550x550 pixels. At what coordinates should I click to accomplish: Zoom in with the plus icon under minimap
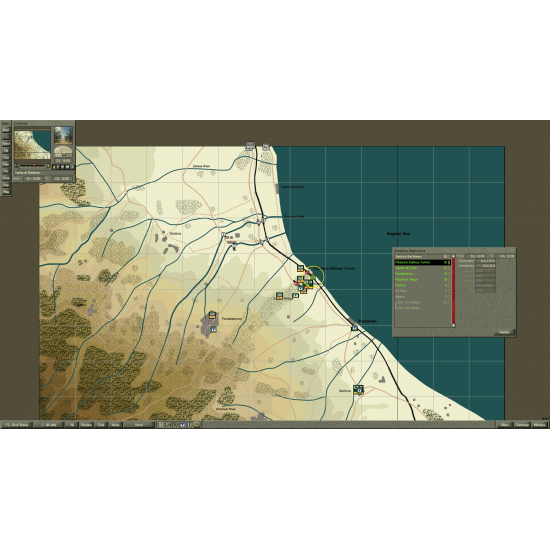pyautogui.click(x=48, y=166)
